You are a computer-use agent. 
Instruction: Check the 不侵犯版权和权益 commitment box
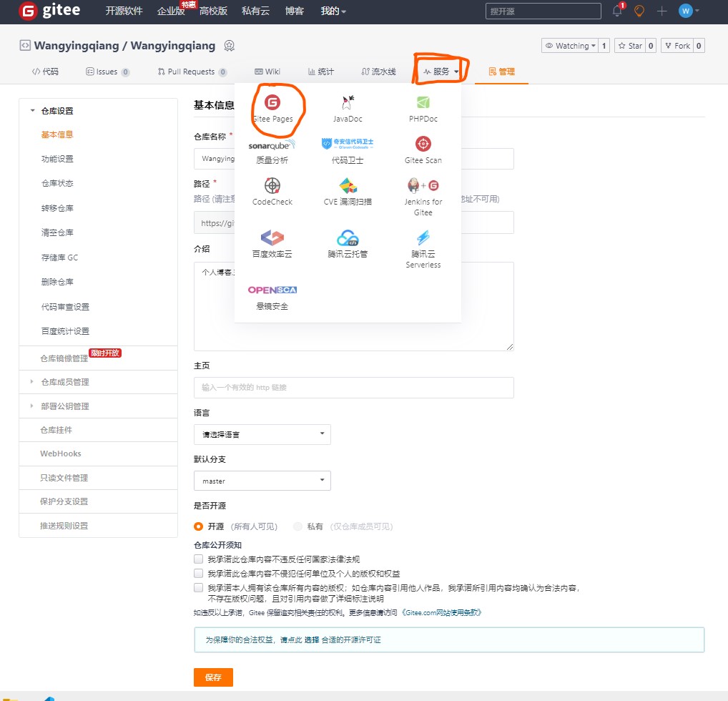click(199, 574)
